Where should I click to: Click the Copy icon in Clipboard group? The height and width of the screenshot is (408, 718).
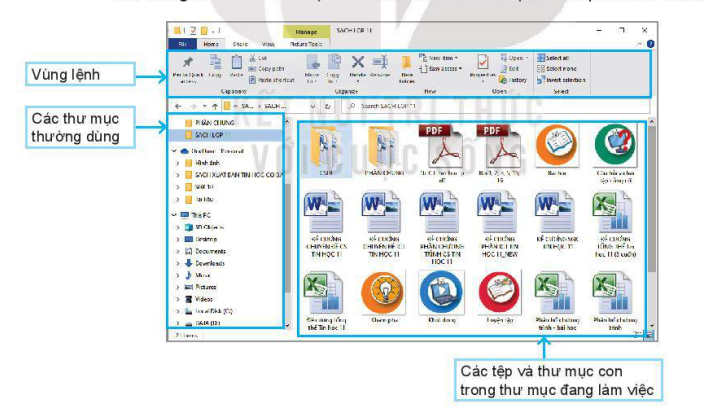(215, 62)
